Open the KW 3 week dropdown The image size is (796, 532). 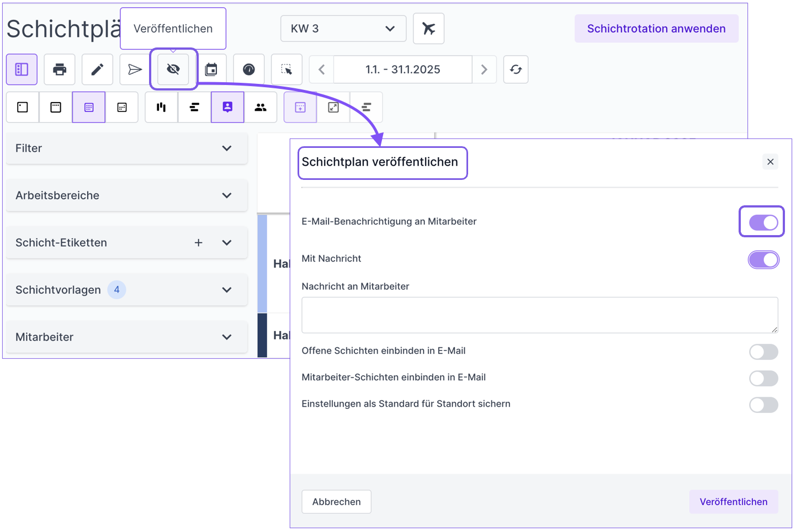click(x=343, y=29)
